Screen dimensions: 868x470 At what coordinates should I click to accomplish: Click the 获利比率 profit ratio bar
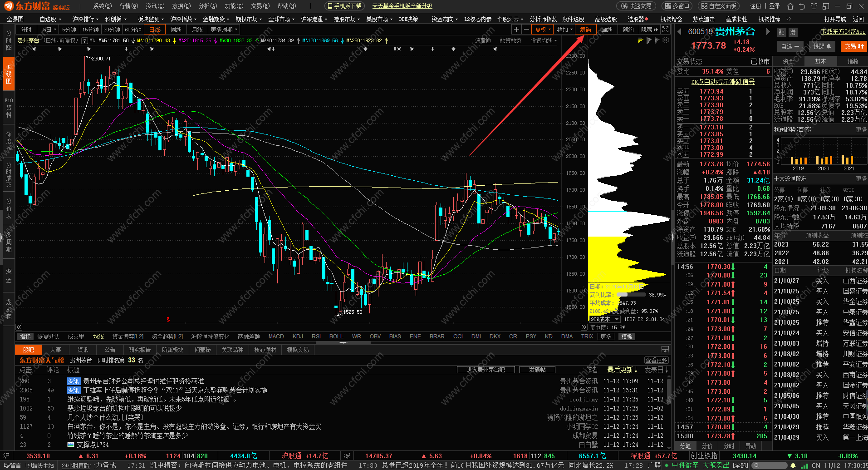[631, 295]
